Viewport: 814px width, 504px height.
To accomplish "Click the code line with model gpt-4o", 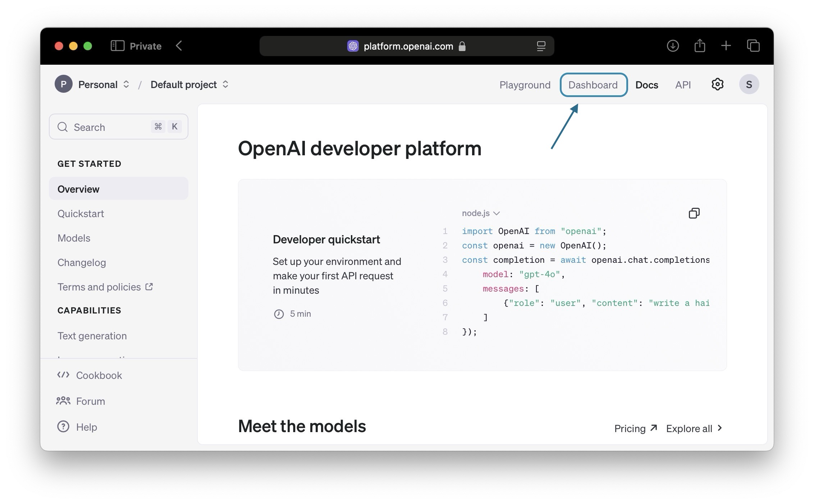I will [x=523, y=274].
